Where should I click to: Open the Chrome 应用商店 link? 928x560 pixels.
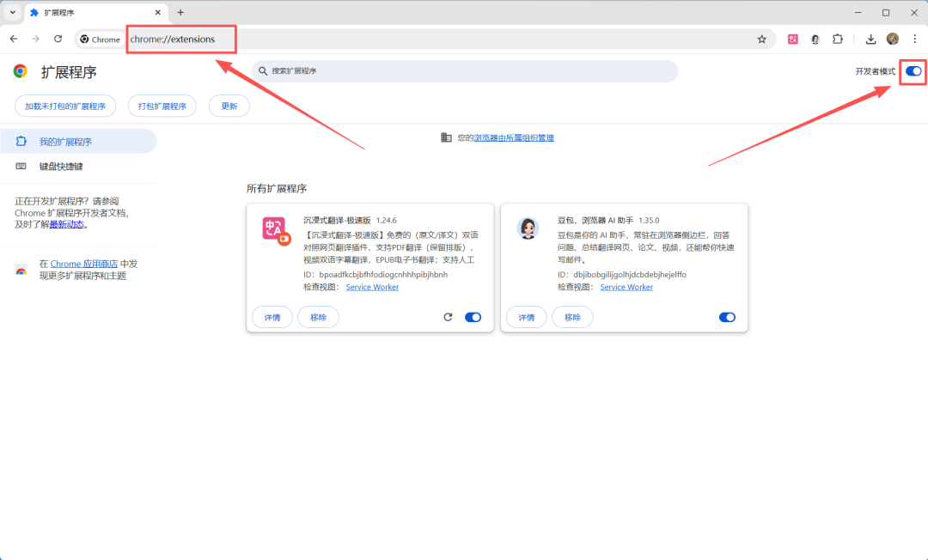click(x=84, y=264)
